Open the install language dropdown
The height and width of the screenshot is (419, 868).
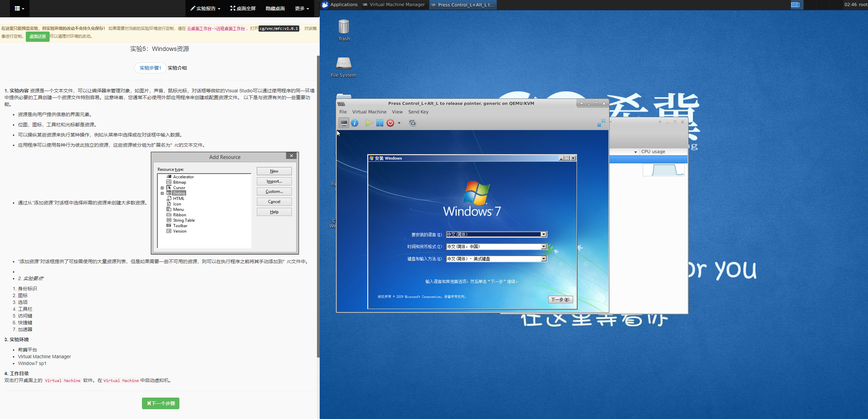click(544, 234)
